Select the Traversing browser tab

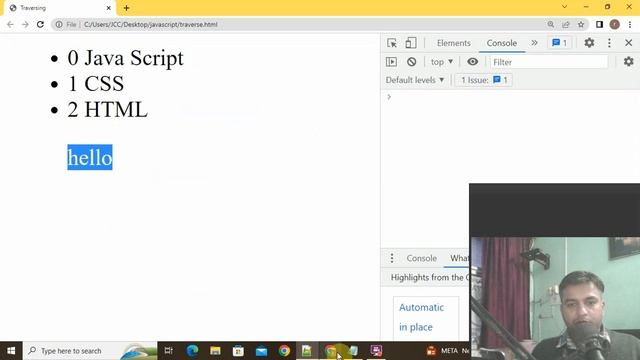click(60, 8)
